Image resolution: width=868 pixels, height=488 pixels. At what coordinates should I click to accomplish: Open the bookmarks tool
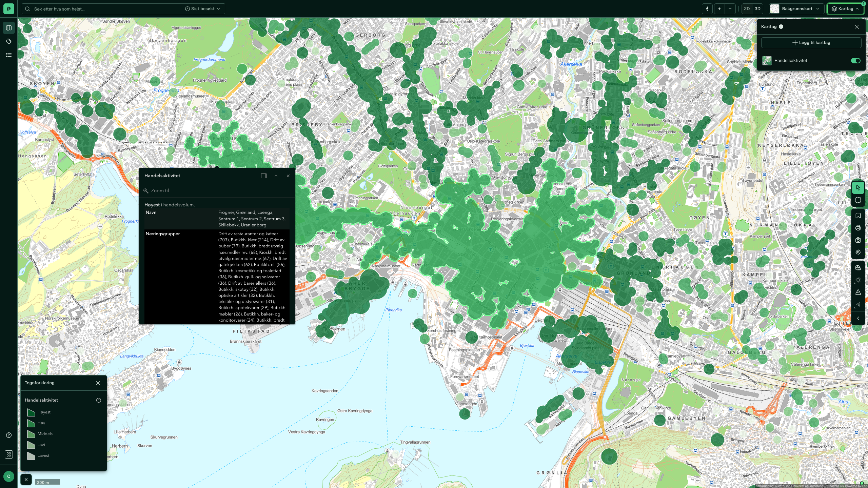coord(858,216)
